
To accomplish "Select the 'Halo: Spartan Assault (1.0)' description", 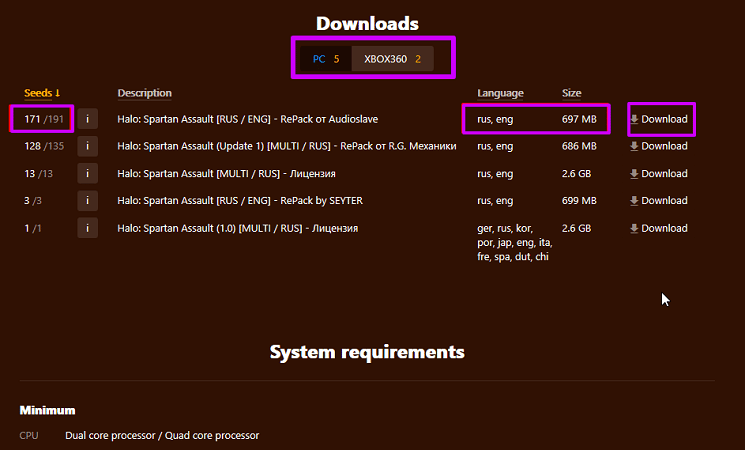I will point(238,229).
